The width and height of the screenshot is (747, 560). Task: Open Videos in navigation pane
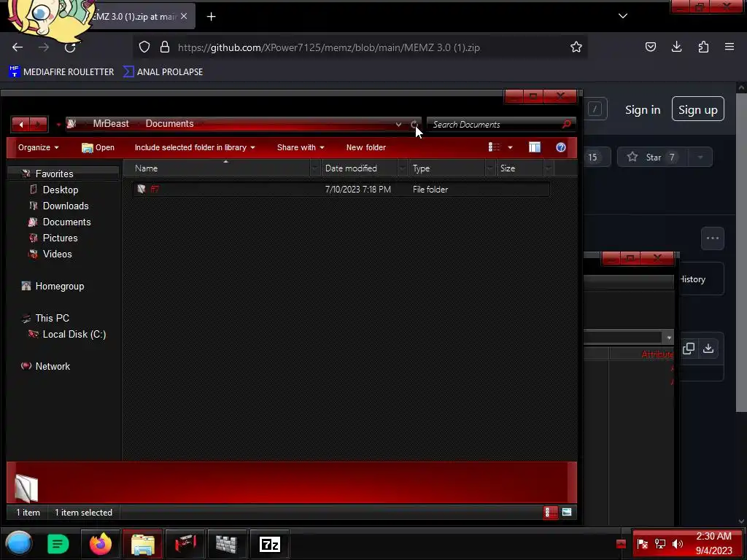[57, 254]
